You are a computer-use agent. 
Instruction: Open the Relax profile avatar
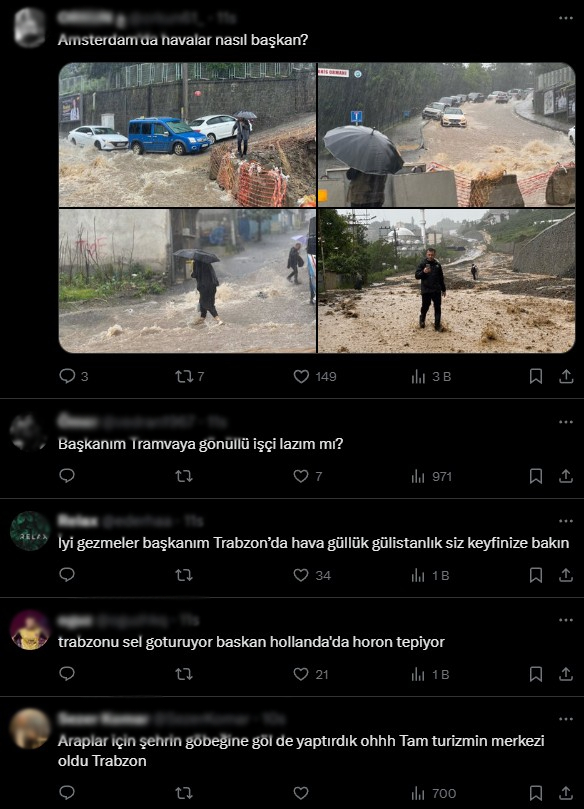pyautogui.click(x=30, y=531)
